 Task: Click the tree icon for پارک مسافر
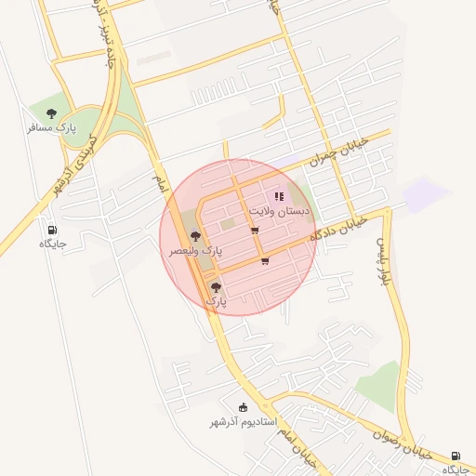pos(51,113)
